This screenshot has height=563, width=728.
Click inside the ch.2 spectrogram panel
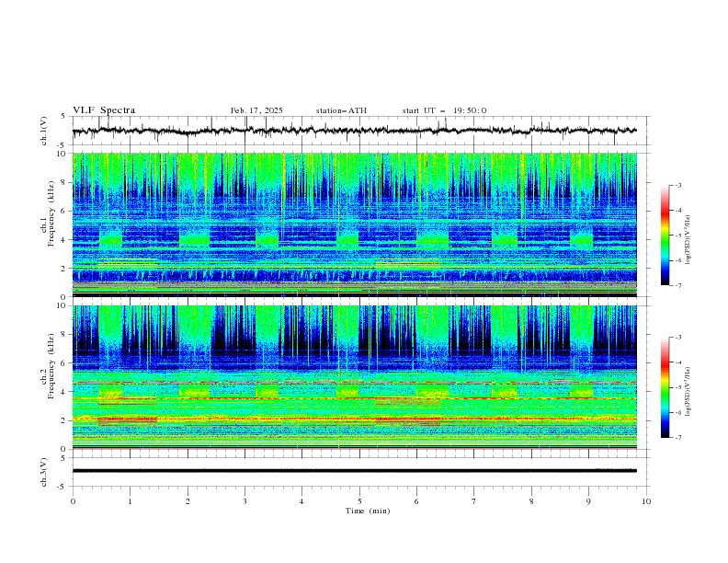[x=354, y=377]
